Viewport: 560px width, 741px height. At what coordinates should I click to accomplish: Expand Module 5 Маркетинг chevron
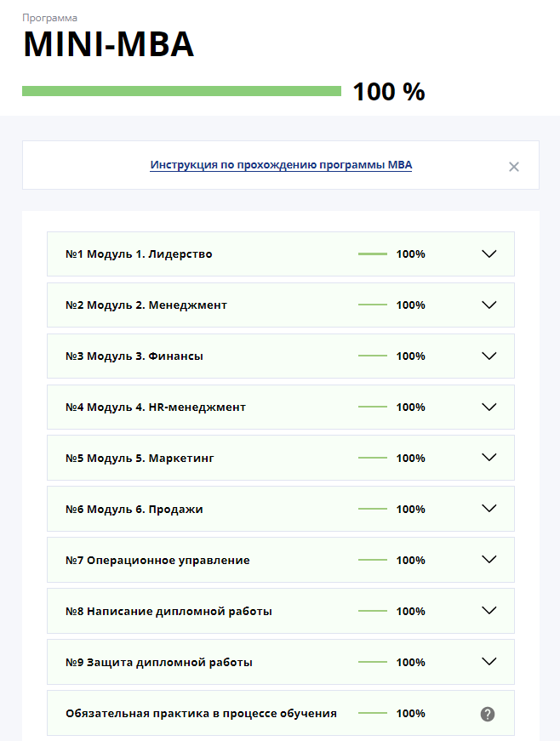click(x=489, y=458)
